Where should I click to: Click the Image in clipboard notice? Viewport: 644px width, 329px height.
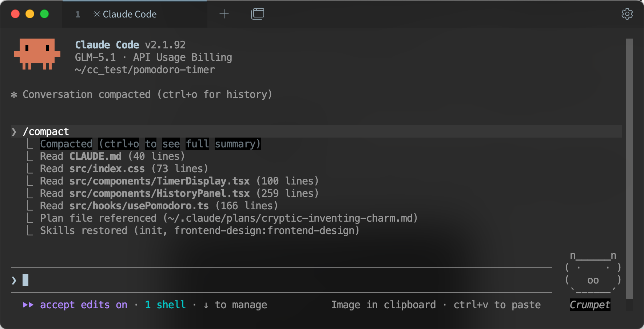click(x=383, y=305)
